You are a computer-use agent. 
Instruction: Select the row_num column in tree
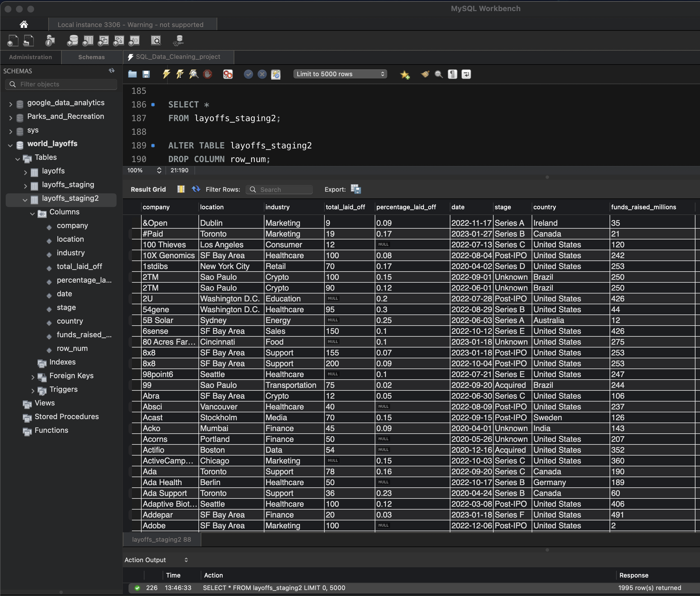[x=72, y=348]
